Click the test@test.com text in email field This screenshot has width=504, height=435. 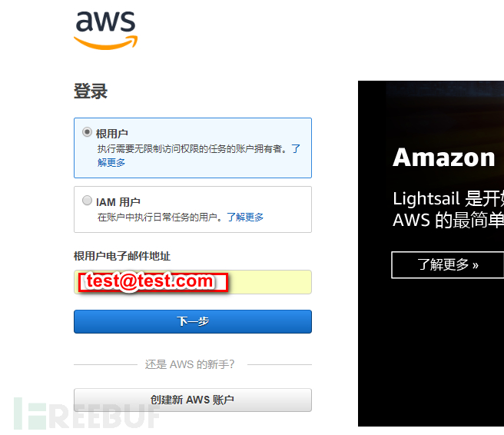[150, 281]
